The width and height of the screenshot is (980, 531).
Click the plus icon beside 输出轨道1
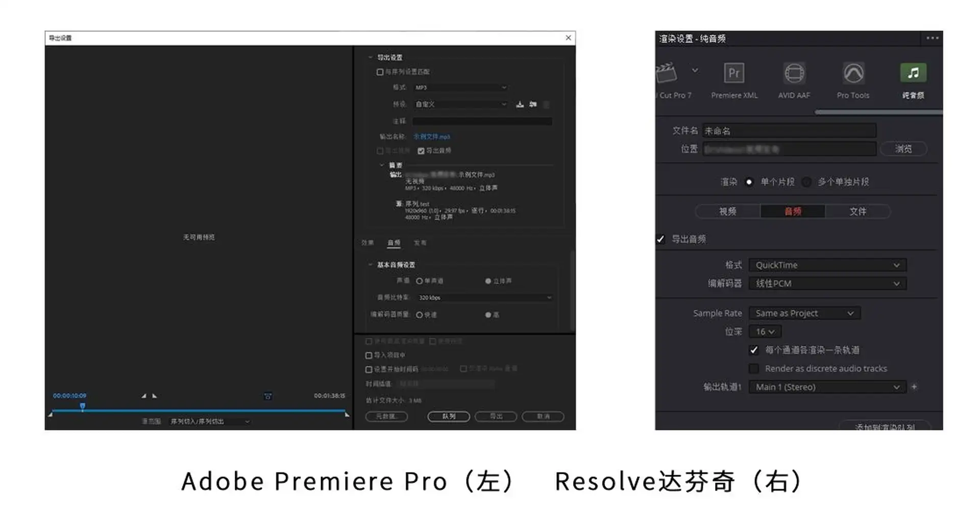(914, 387)
